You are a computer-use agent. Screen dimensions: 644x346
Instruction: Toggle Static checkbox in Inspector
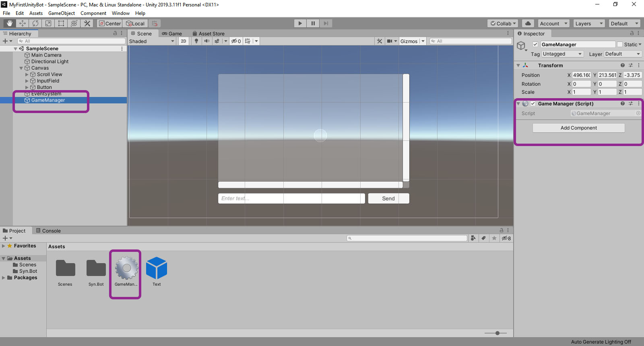[620, 44]
